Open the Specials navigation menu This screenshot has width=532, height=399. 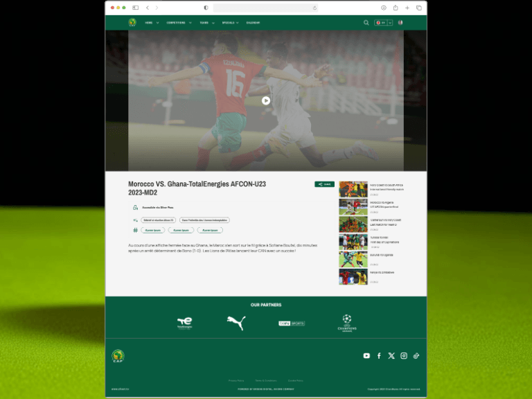click(231, 23)
